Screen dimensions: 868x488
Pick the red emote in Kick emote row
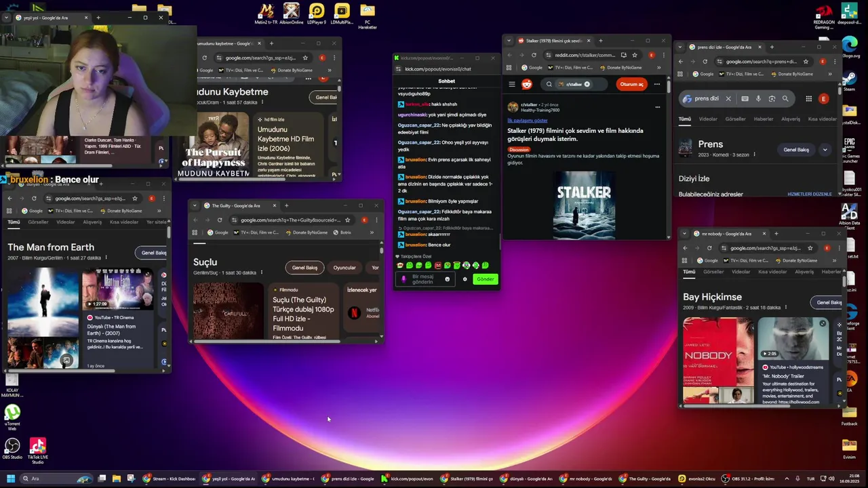coord(437,266)
